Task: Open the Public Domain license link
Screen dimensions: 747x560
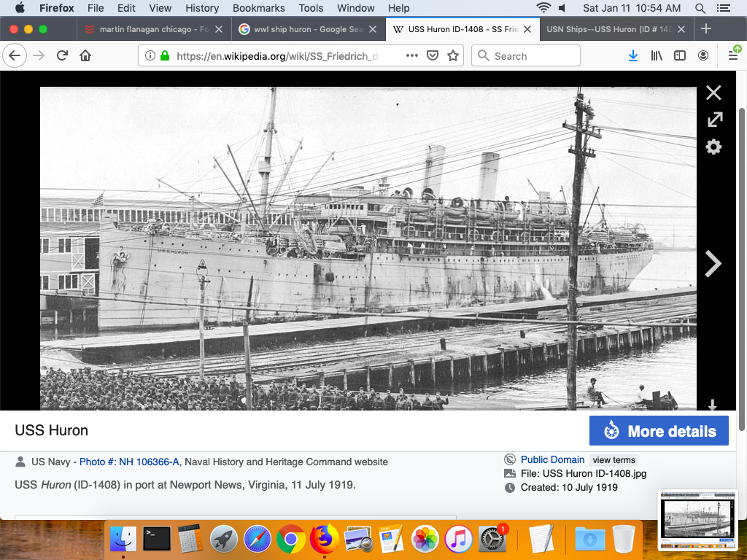Action: (552, 459)
